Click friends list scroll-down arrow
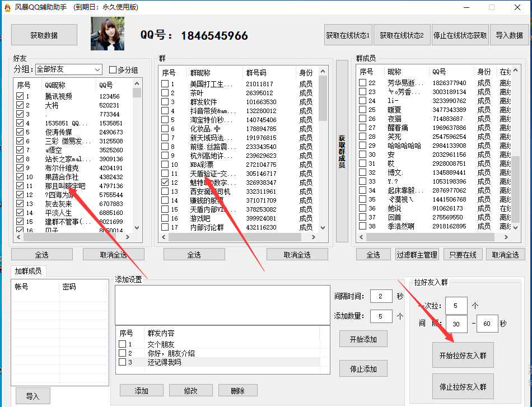The height and width of the screenshot is (407, 532). (x=137, y=228)
